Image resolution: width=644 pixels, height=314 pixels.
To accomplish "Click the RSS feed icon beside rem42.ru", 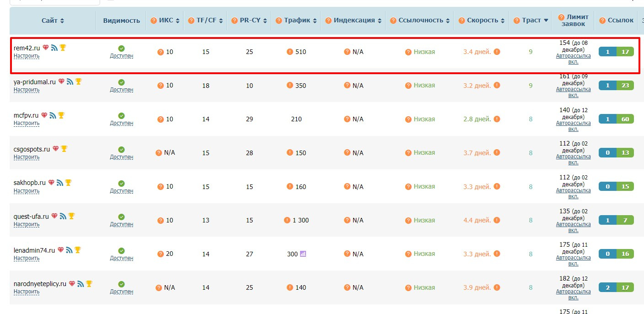I will point(54,48).
